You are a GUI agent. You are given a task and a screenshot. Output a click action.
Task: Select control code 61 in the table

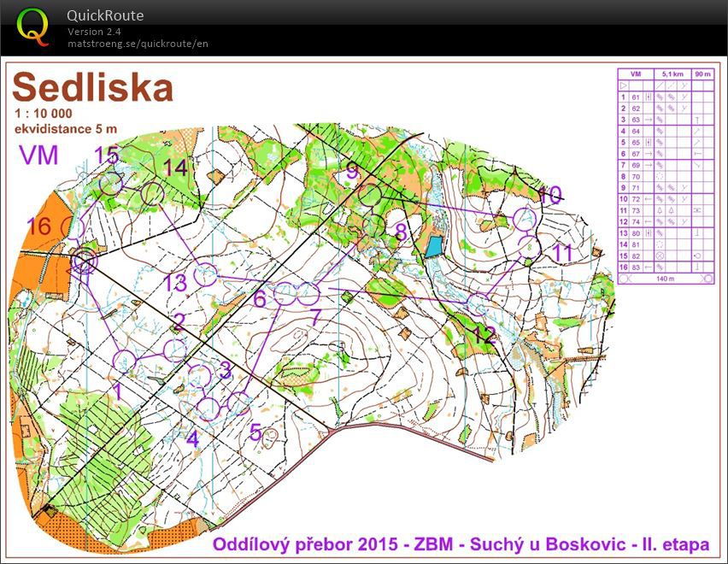pos(636,97)
